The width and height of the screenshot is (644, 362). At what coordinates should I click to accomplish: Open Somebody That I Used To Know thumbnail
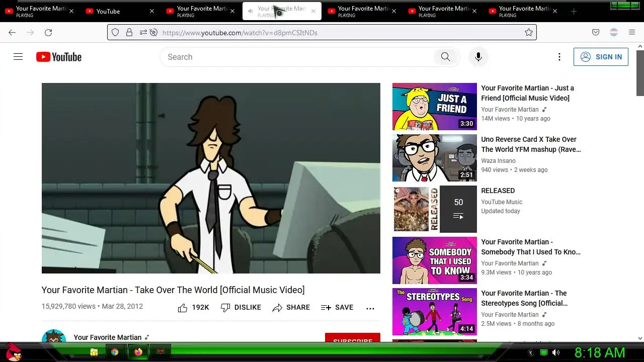pos(435,260)
